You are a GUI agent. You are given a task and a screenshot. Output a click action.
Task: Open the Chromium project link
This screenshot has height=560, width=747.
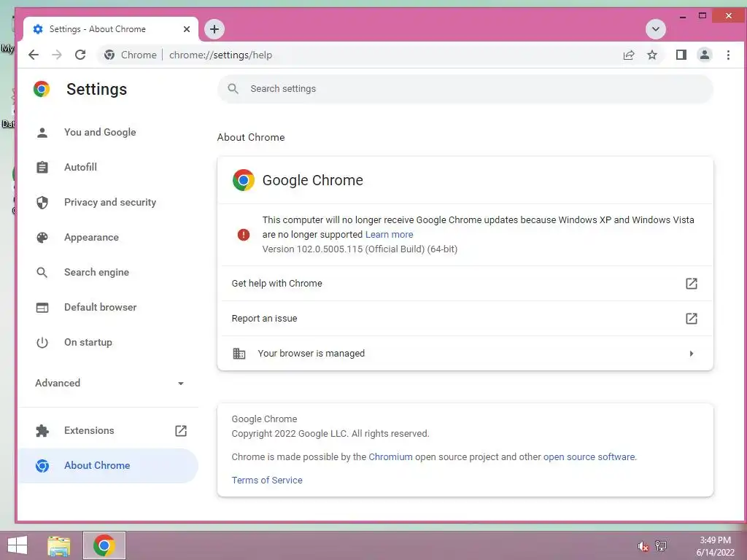click(391, 456)
